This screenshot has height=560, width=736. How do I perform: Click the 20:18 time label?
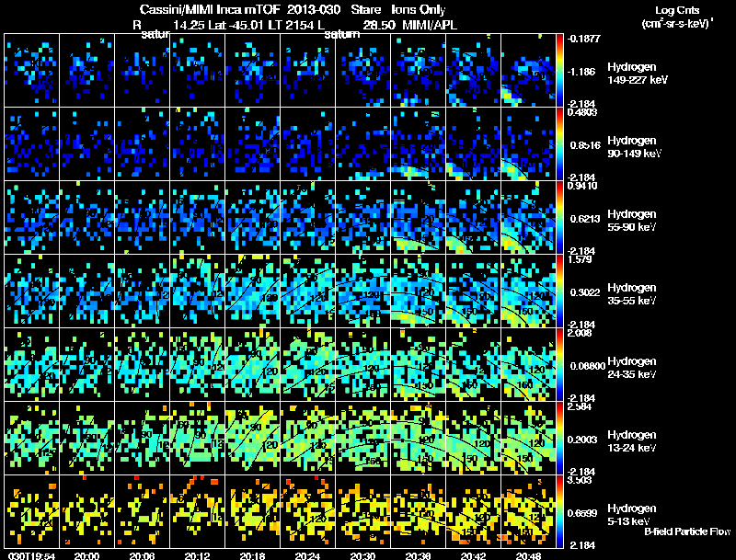[252, 556]
